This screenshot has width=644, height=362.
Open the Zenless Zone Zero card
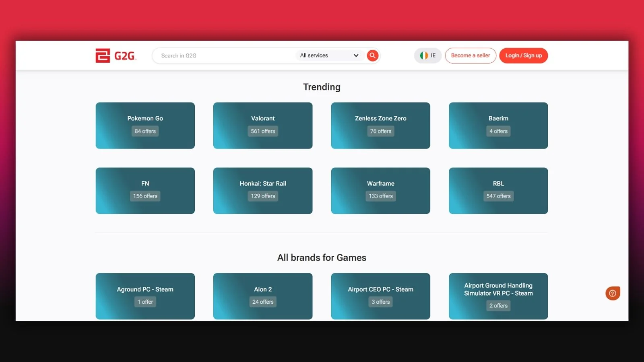[x=381, y=125]
